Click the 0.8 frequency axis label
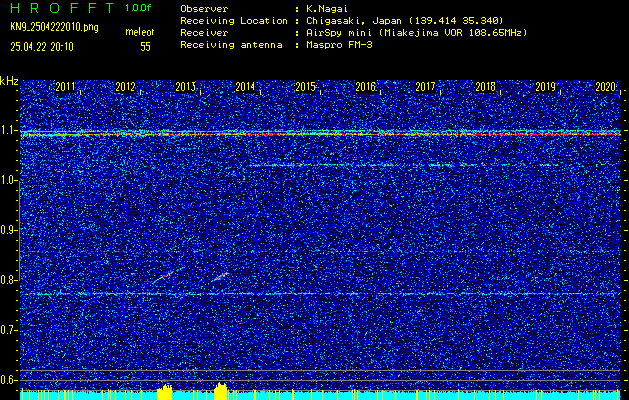 coord(8,280)
